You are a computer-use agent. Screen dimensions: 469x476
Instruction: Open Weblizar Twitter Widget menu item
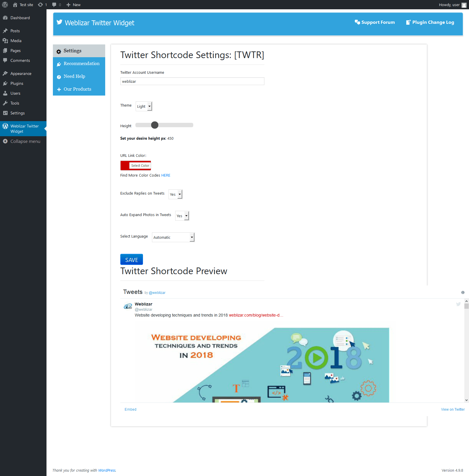(23, 129)
